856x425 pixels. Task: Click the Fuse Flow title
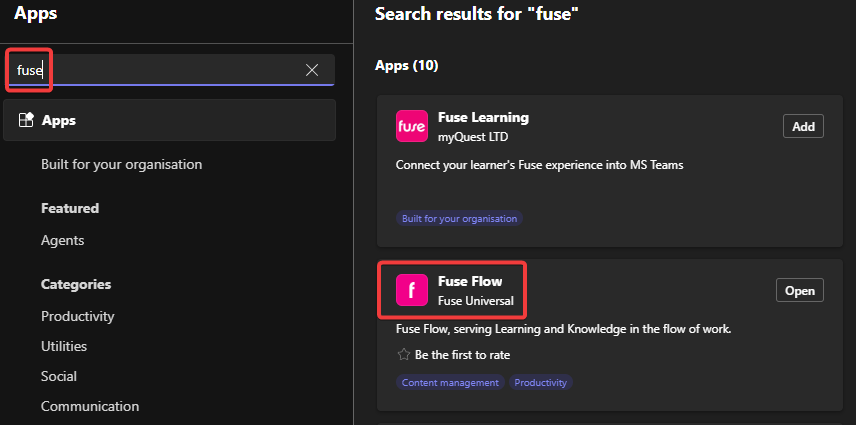coord(470,281)
